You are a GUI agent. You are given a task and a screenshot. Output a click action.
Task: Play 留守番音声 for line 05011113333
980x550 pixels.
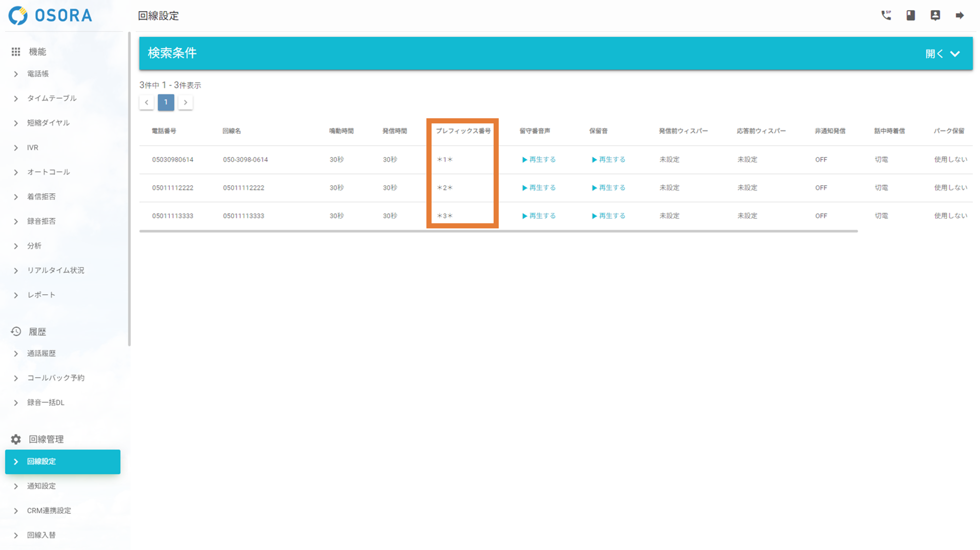click(538, 216)
